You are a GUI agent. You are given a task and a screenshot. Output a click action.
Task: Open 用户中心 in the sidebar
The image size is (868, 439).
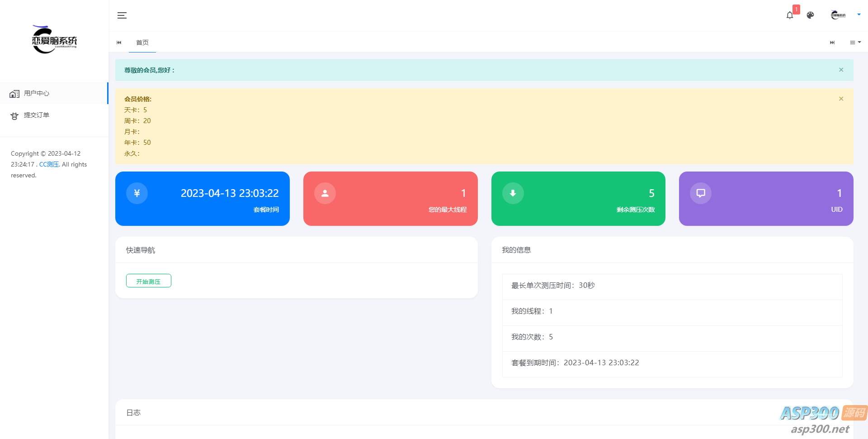tap(37, 93)
